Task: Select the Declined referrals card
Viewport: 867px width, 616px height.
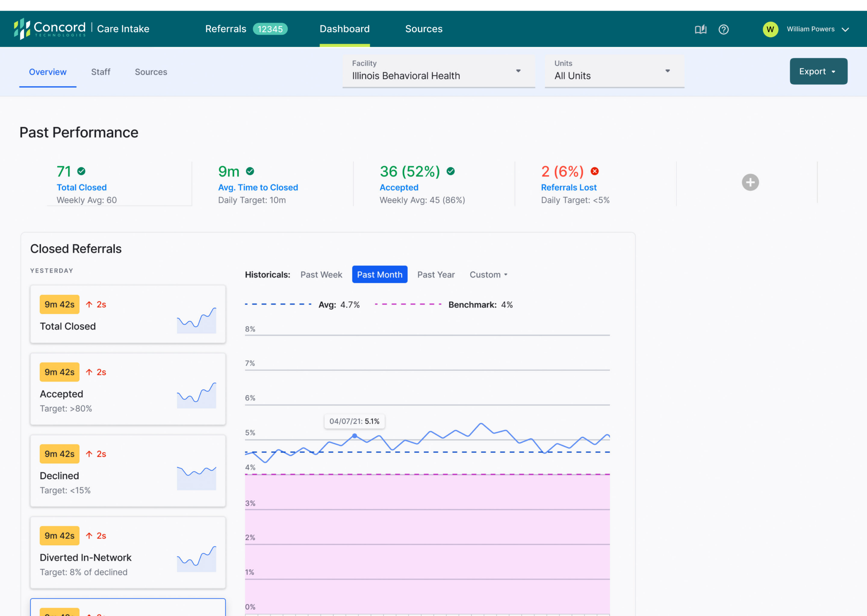Action: [x=127, y=470]
